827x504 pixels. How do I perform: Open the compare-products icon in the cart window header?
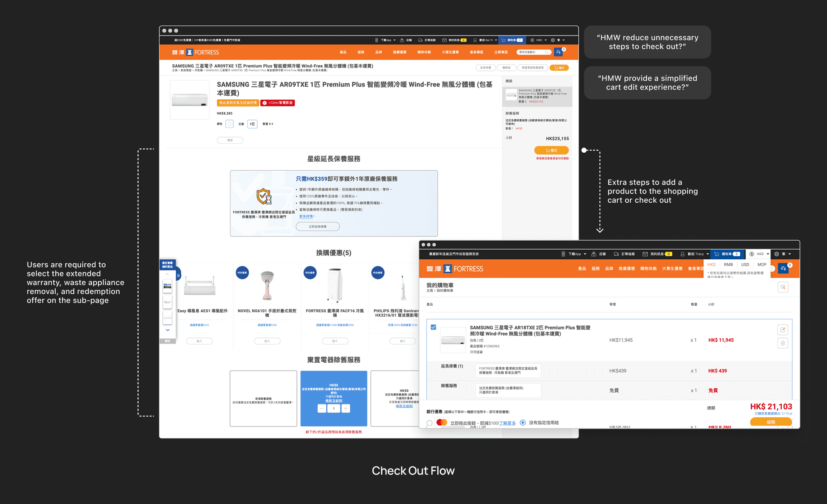coord(783,269)
